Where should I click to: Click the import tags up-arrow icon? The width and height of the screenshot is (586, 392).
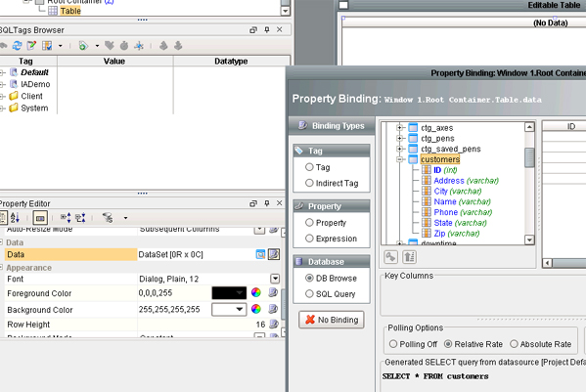163,46
